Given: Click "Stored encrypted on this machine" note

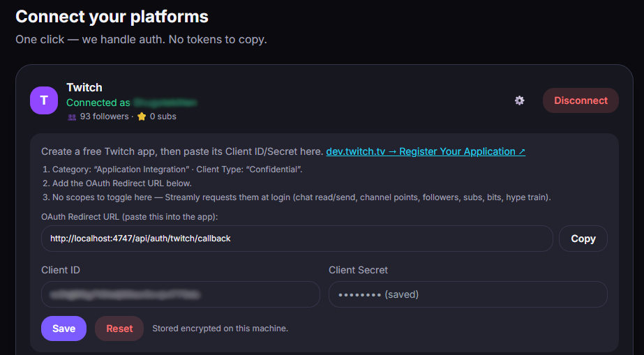Looking at the screenshot, I should [x=220, y=328].
